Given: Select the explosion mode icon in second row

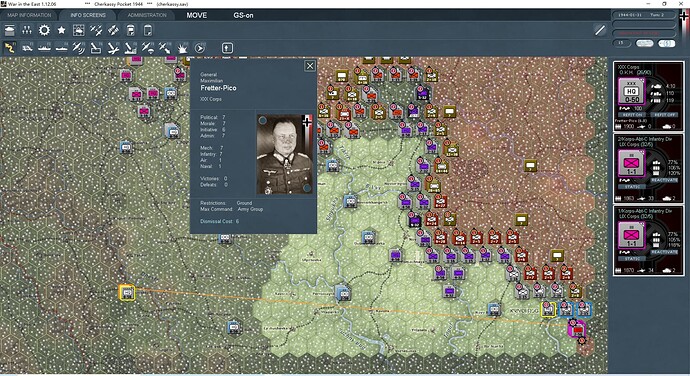Looking at the screenshot, I should [182, 48].
